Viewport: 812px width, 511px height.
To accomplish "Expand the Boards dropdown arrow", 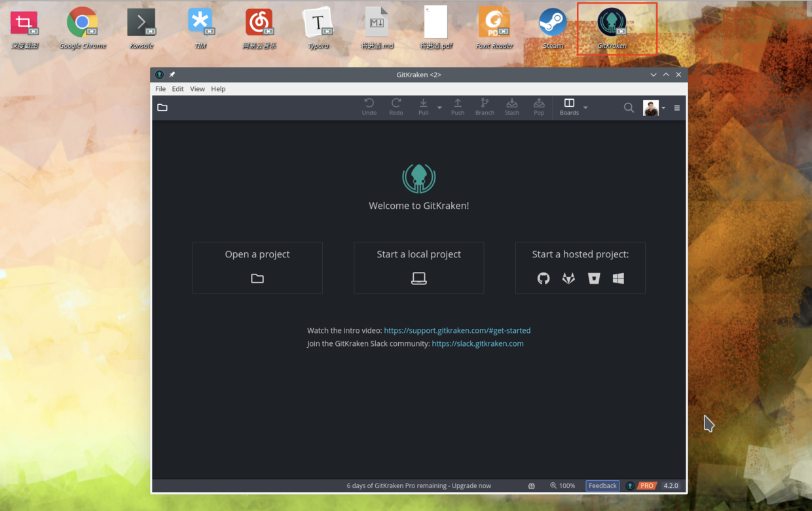I will pyautogui.click(x=585, y=107).
